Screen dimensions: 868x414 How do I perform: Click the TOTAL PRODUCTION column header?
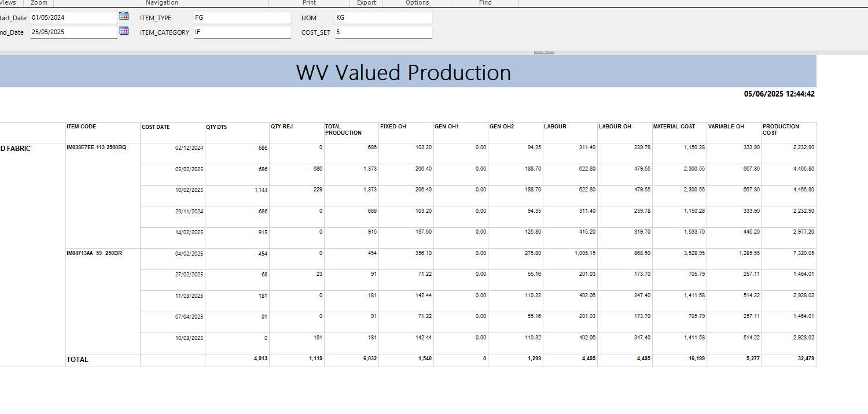(x=343, y=130)
